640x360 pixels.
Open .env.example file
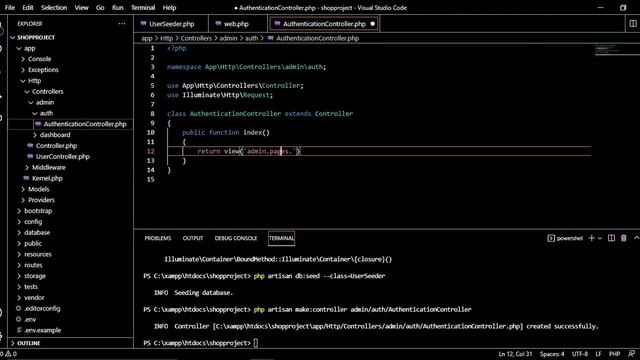click(42, 330)
